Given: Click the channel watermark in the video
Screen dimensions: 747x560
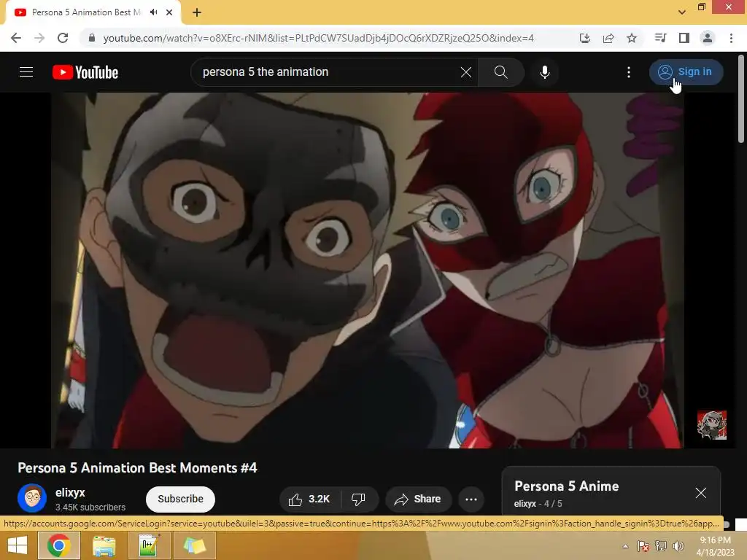Looking at the screenshot, I should (712, 425).
